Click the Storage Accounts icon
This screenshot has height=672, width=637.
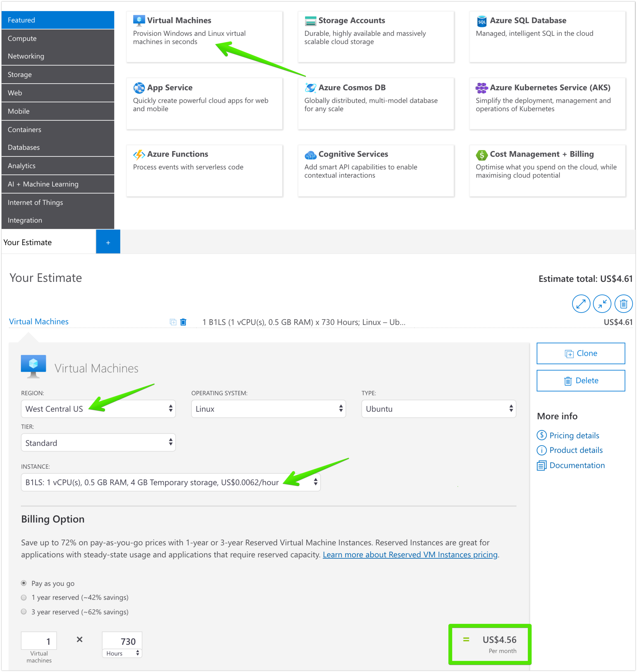point(310,21)
